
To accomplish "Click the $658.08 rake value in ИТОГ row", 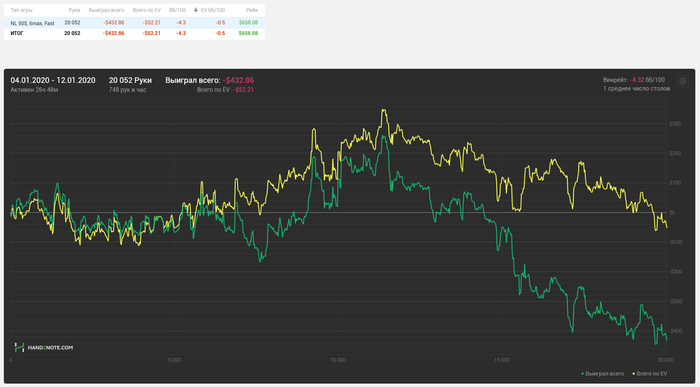I will coord(248,33).
